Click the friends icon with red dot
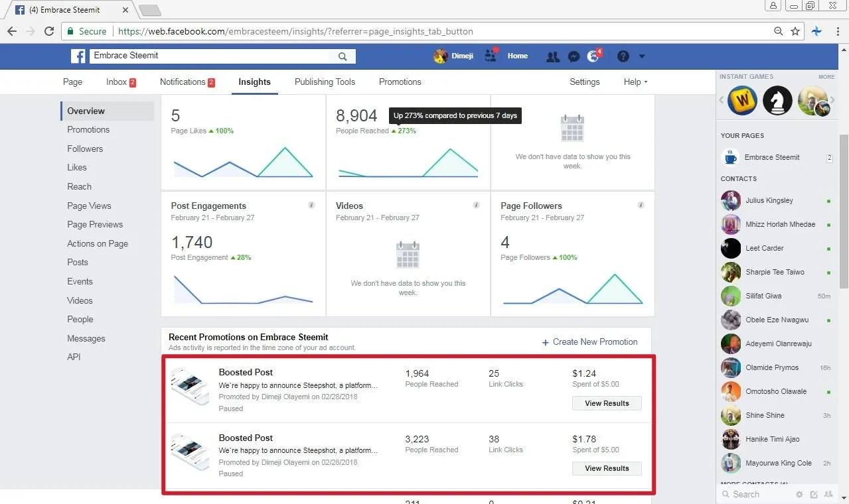The image size is (849, 504). (491, 55)
